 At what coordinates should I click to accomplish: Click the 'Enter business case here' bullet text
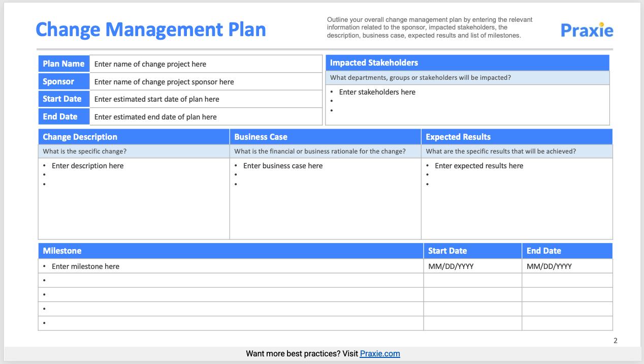[x=283, y=166]
